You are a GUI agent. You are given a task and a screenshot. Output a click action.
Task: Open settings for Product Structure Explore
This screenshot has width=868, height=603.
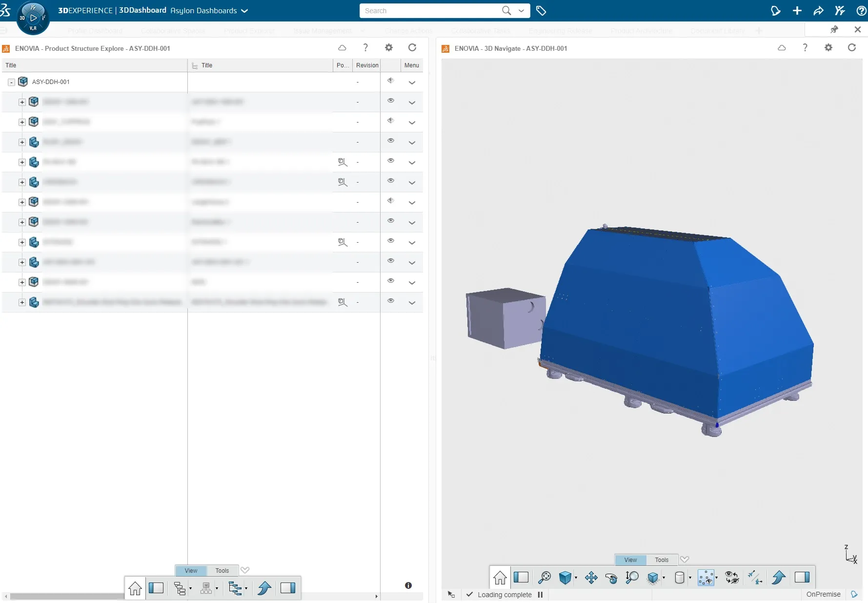coord(388,48)
